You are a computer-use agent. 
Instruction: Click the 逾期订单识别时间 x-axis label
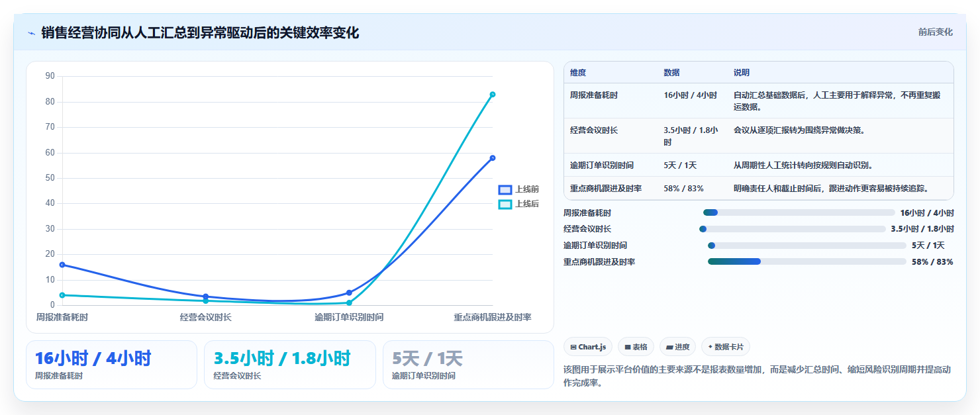point(349,318)
